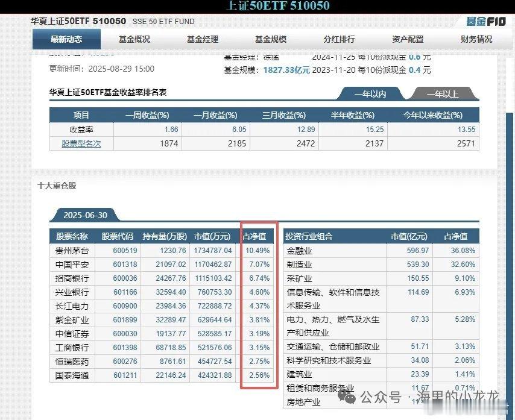Click the 采矿业 industry row label
Screen dimensions: 515x420
click(299, 278)
